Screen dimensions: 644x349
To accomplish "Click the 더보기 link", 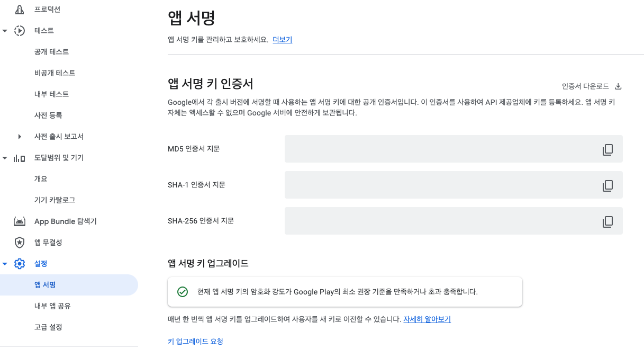I will tap(282, 40).
